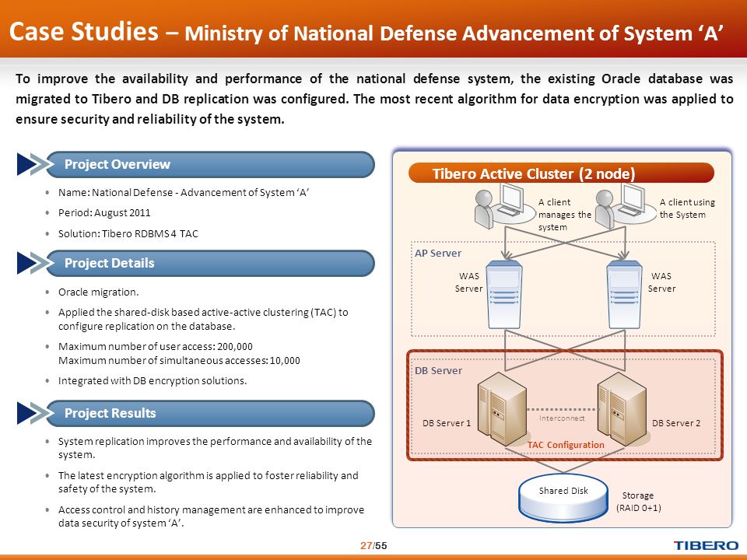This screenshot has height=560, width=747.
Task: Select the WAS Server icon beside AP Server
Action: 504,294
